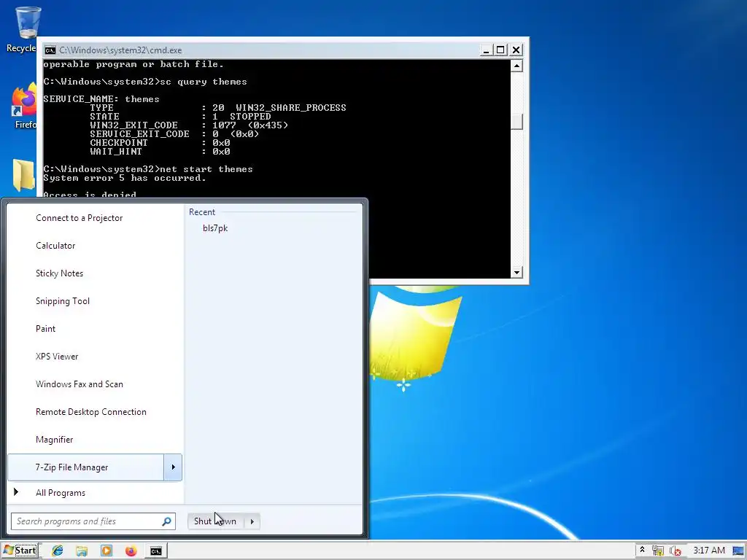Click the network tray icon
The width and height of the screenshot is (747, 560).
(658, 551)
